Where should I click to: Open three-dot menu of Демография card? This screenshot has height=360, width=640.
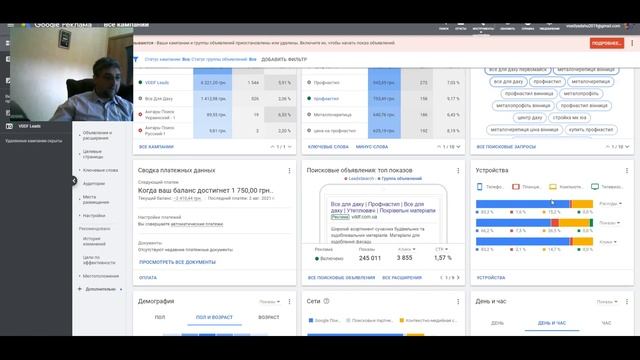[289, 302]
